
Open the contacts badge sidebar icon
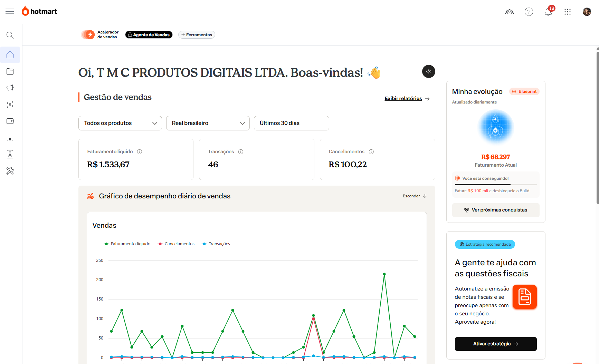[10, 154]
